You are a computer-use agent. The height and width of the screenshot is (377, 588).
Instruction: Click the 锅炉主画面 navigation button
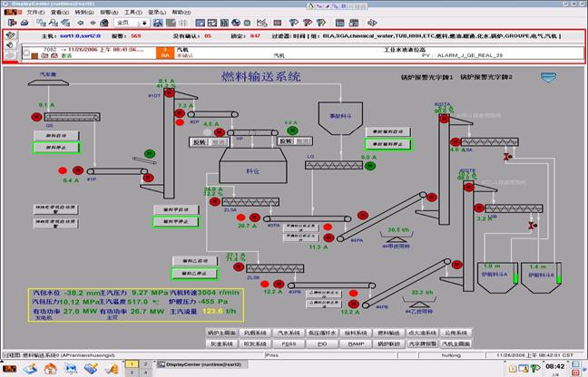[x=222, y=333]
